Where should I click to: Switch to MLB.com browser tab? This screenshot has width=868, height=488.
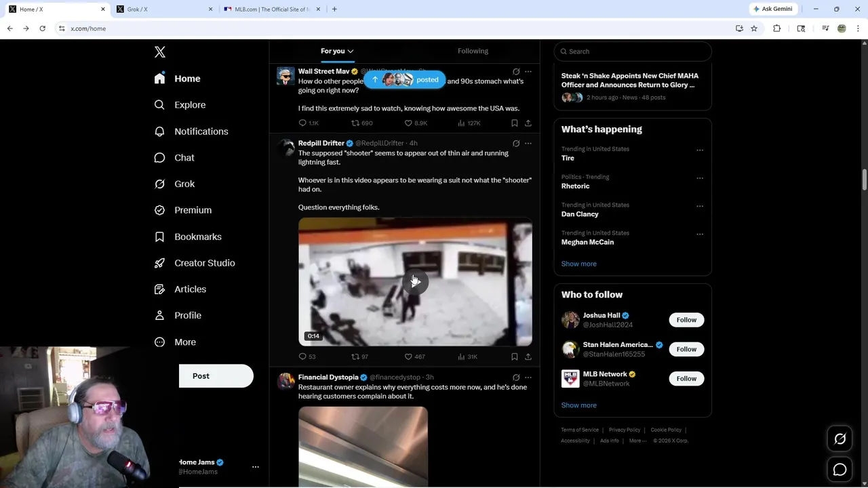pyautogui.click(x=272, y=9)
